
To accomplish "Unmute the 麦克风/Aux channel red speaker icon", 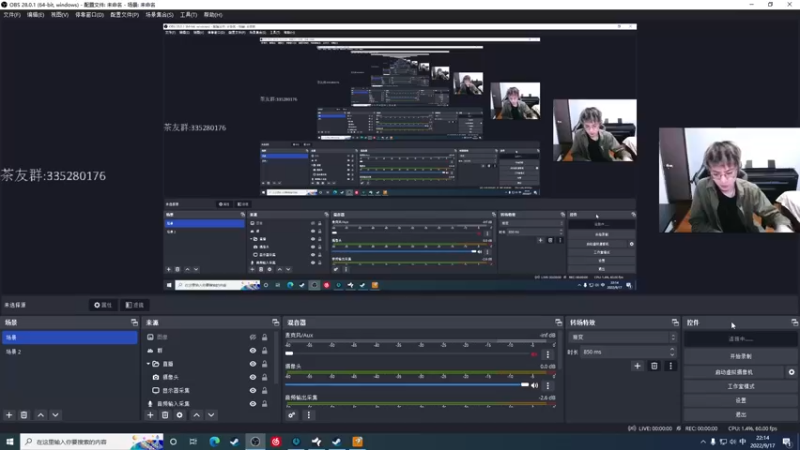I will (534, 354).
